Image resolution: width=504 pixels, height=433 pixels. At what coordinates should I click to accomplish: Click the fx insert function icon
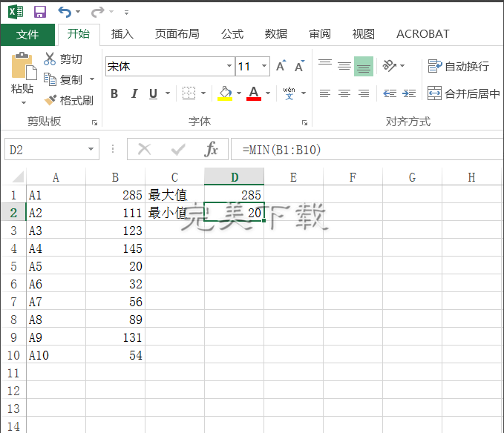[212, 149]
